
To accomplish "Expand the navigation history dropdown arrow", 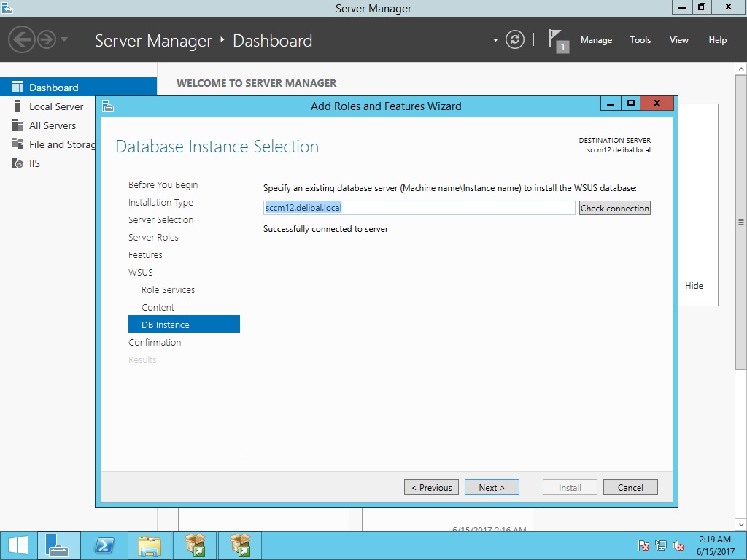I will coord(64,39).
